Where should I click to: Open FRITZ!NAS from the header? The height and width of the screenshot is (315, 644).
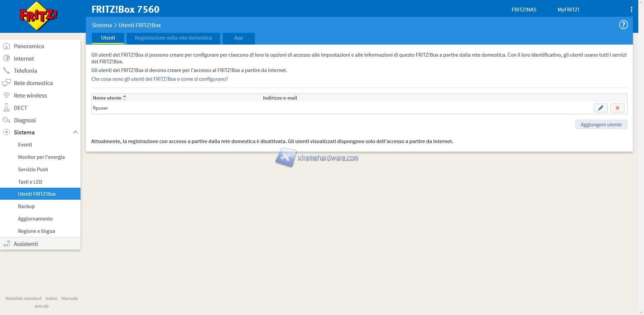click(x=524, y=10)
